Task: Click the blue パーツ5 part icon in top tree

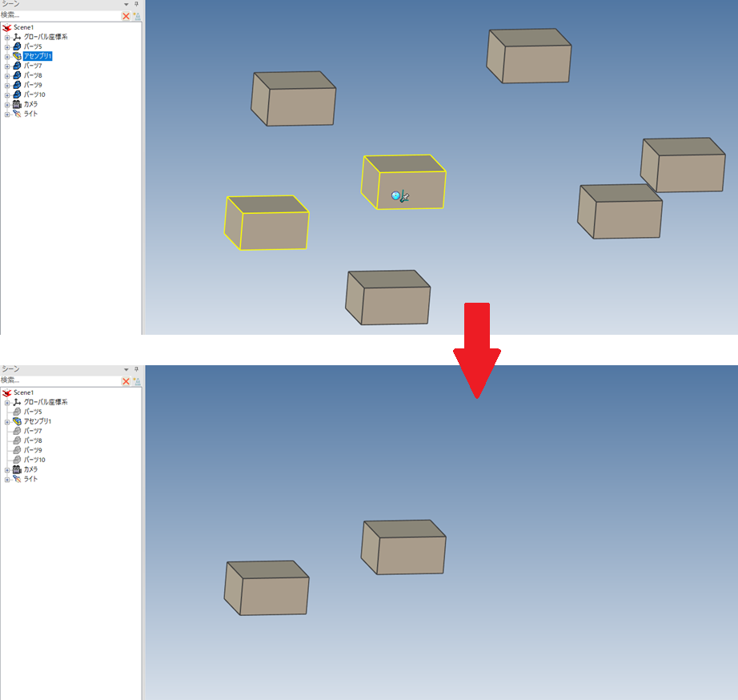Action: (17, 46)
